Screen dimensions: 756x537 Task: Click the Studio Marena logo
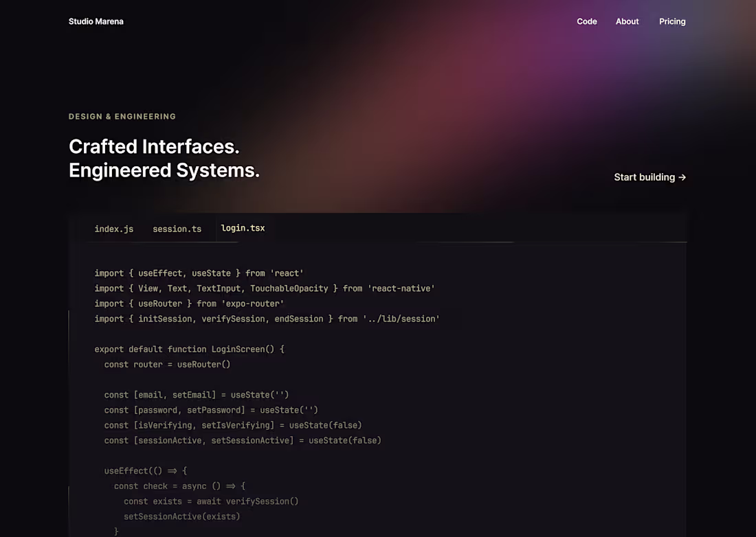pyautogui.click(x=96, y=21)
